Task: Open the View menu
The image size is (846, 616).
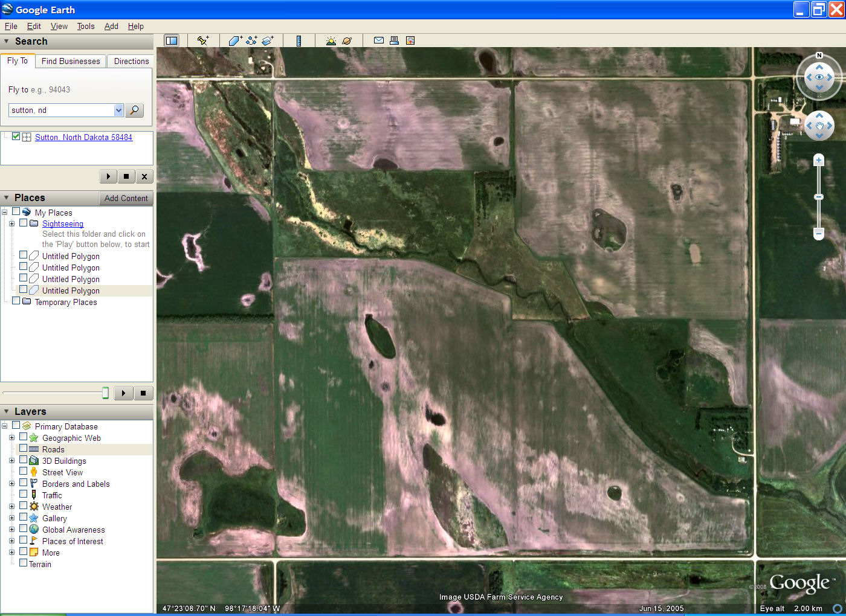Action: click(x=59, y=26)
